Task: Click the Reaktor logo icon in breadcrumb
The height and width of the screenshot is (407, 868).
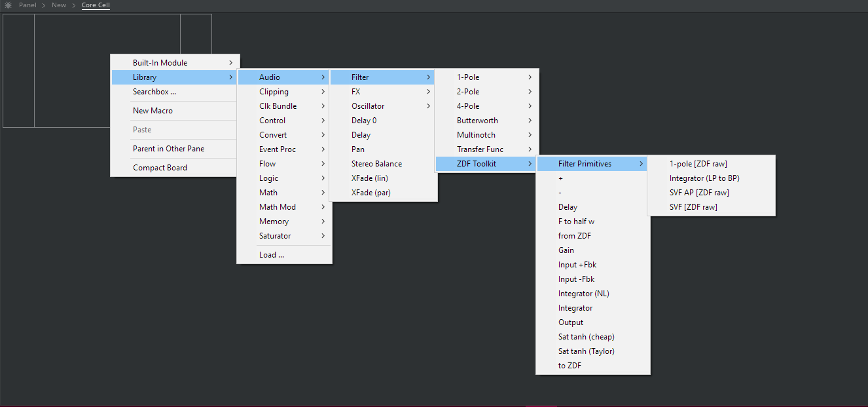Action: [x=9, y=5]
